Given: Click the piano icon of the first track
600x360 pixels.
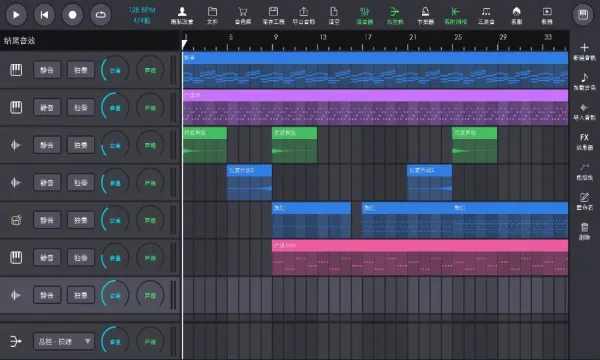Looking at the screenshot, I should pyautogui.click(x=16, y=70).
